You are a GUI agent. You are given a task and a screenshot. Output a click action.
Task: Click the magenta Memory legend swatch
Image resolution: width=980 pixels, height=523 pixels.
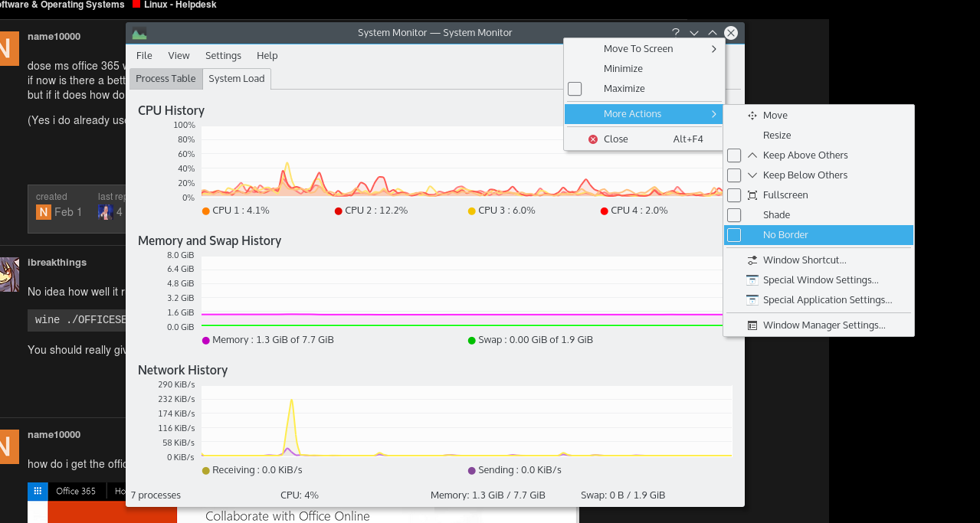tap(204, 339)
